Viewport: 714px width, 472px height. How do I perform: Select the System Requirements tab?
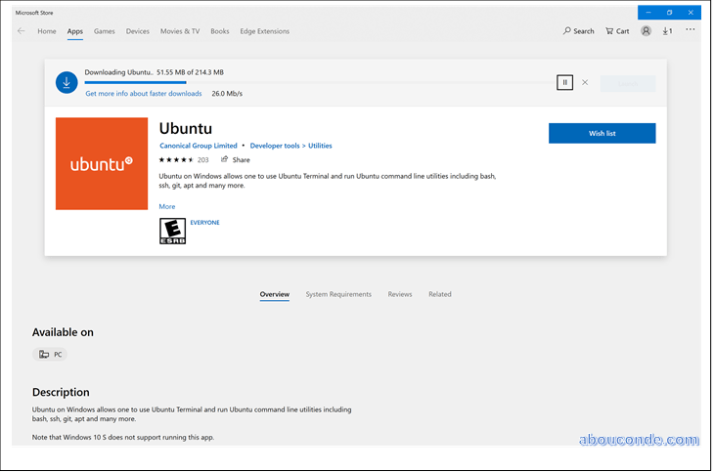pos(338,294)
